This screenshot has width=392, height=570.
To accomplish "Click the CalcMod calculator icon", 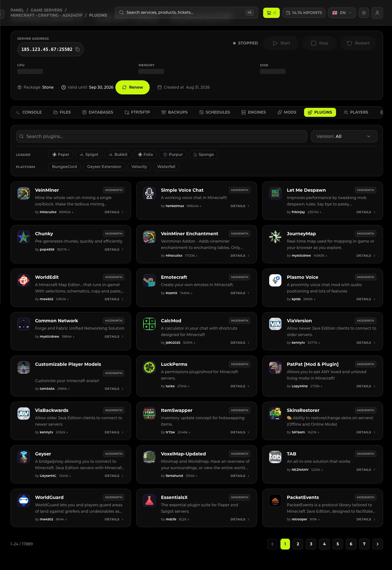I will pos(149,324).
